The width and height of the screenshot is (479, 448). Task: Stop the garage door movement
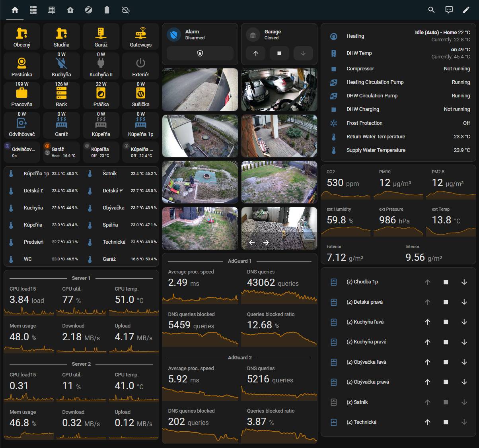coord(279,53)
